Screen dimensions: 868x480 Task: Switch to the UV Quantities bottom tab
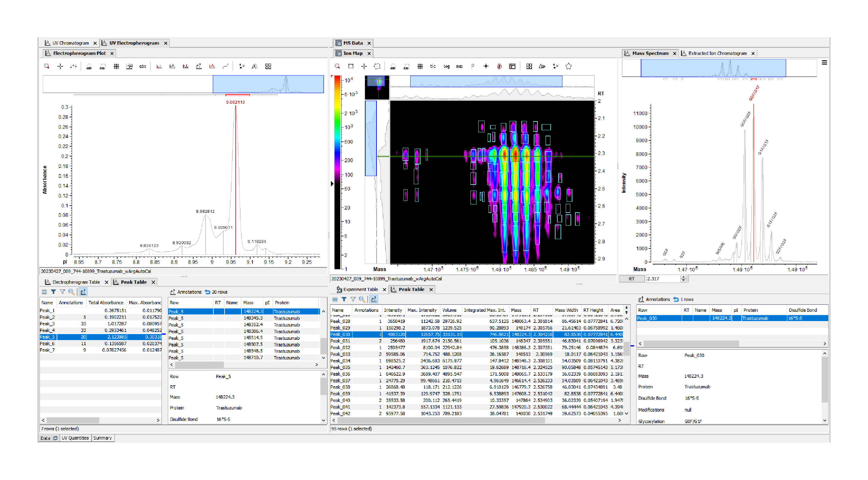pos(75,438)
